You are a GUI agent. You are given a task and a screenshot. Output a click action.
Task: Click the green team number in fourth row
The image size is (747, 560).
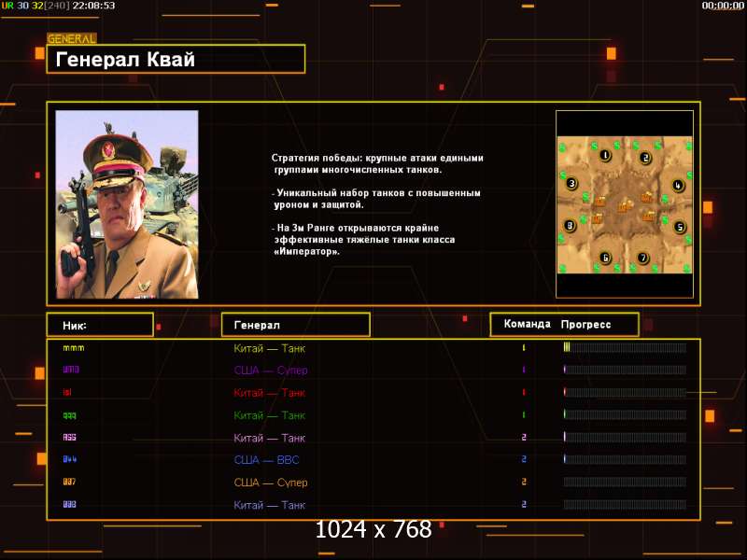[524, 414]
